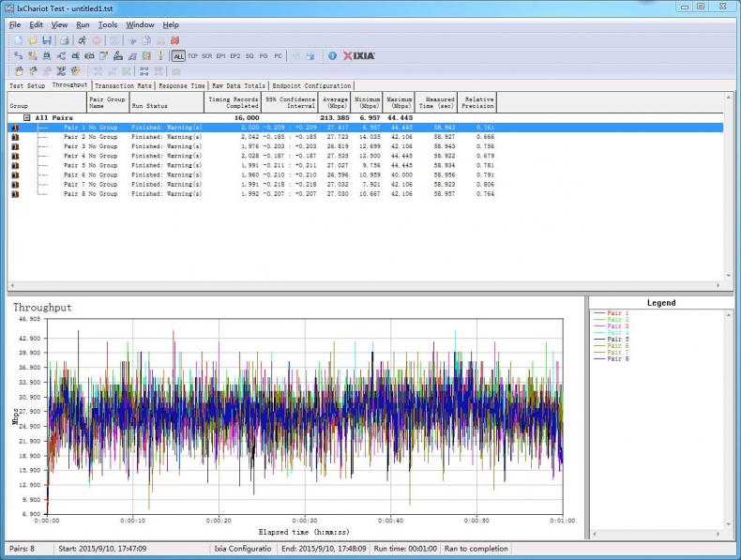Viewport: 741px width, 560px height.
Task: Click the 95% Confidence Interval column header
Action: [290, 102]
